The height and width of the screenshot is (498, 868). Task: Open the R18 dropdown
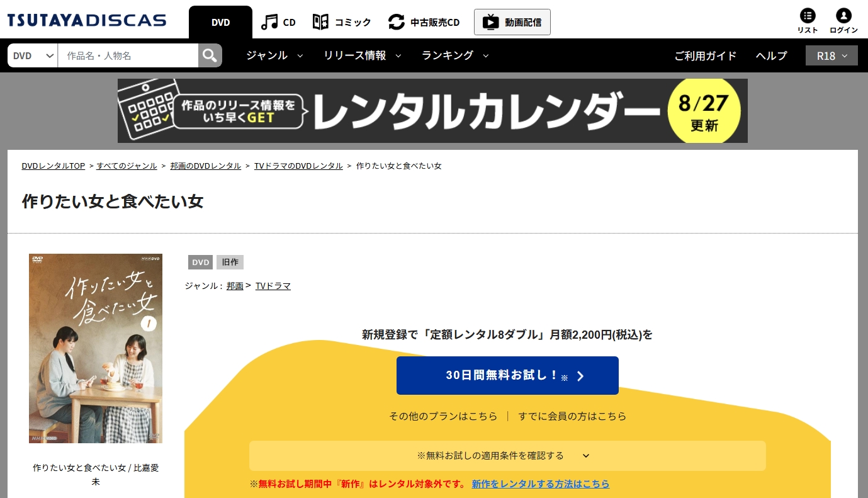[x=831, y=55]
